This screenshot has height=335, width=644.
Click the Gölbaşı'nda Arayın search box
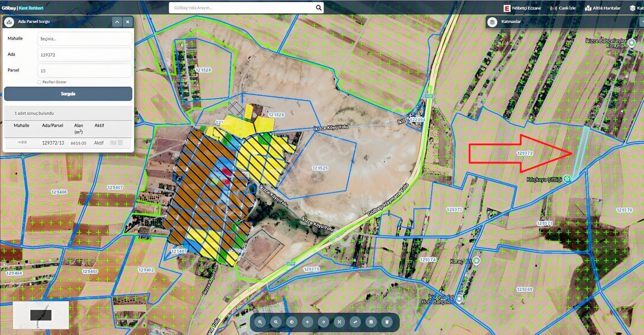click(x=242, y=8)
